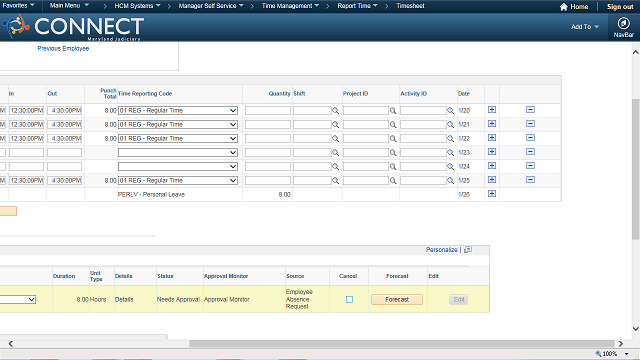The width and height of the screenshot is (640, 360).
Task: Look up Project ID for 1/20 row
Action: (x=393, y=111)
